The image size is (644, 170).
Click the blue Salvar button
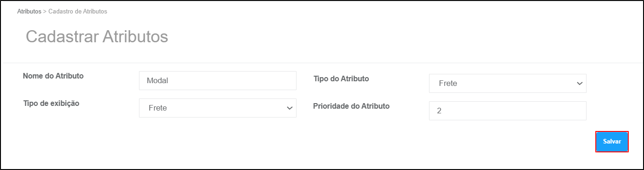click(x=612, y=142)
